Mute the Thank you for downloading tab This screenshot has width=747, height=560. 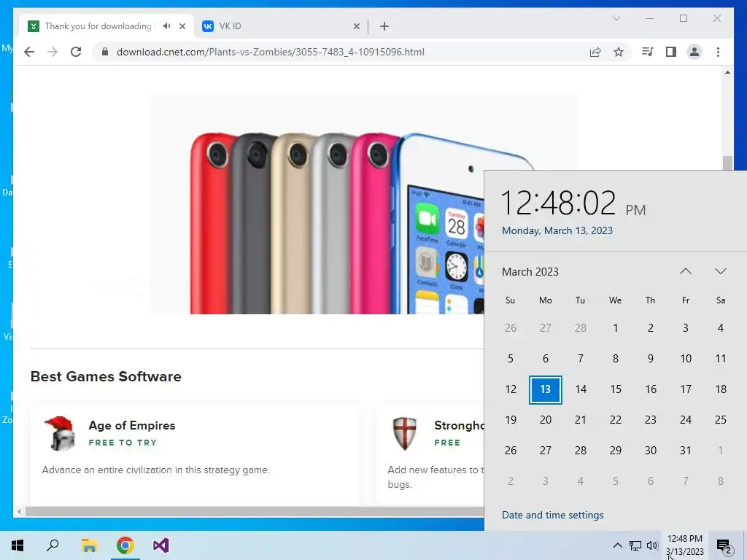tap(166, 26)
